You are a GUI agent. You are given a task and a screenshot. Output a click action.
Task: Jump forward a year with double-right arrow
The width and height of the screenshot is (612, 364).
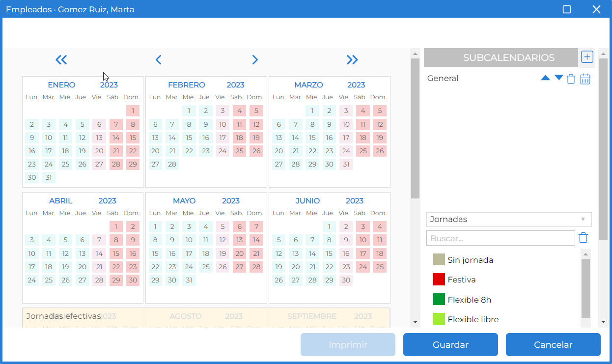tap(352, 60)
